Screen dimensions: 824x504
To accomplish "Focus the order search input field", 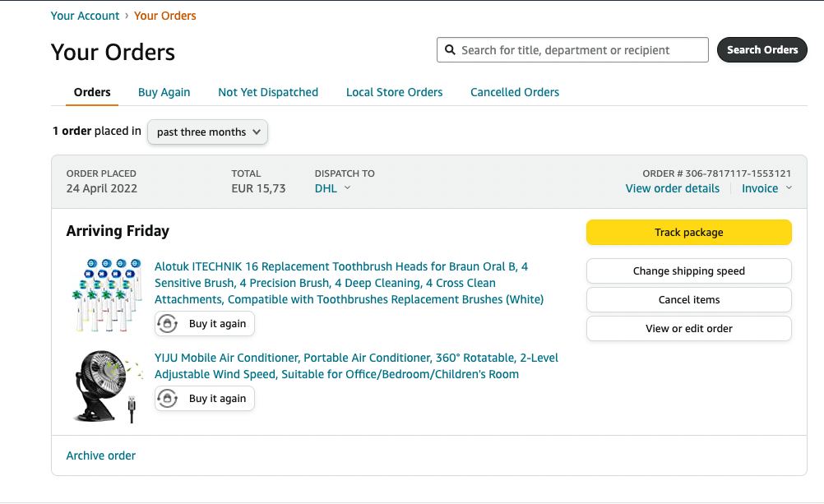I will click(580, 50).
